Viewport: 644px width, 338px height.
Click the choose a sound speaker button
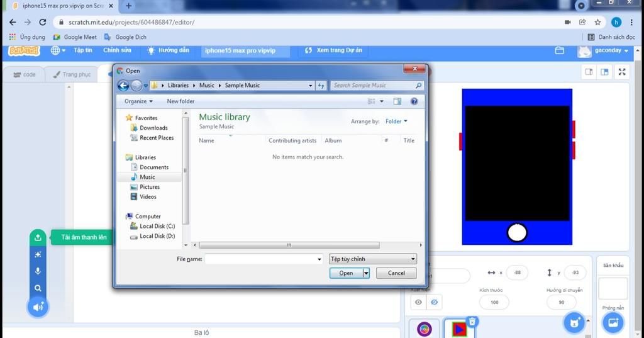[x=38, y=307]
